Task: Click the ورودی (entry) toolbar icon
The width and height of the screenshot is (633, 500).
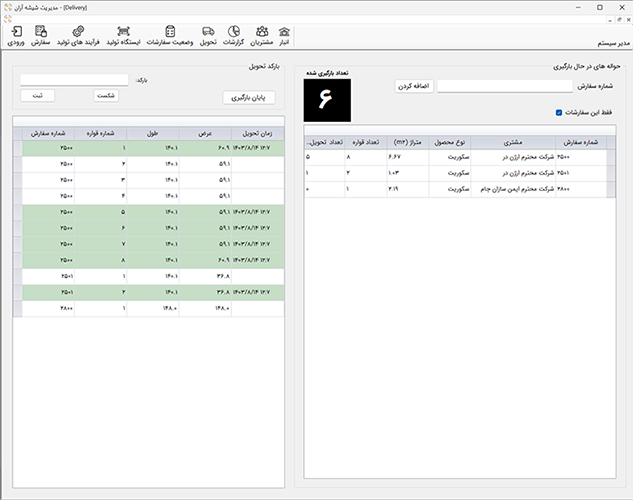Action: coord(16,36)
